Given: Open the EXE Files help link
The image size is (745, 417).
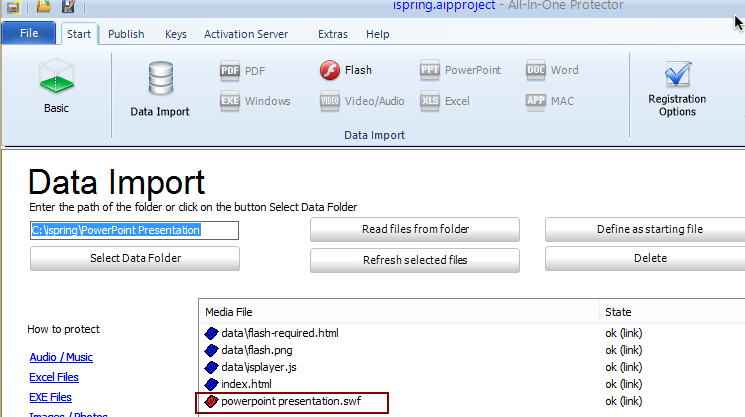Looking at the screenshot, I should (50, 397).
